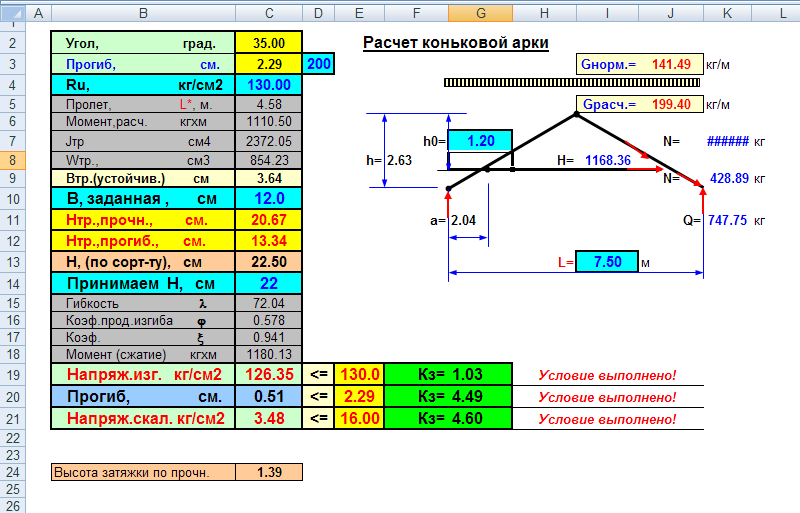Viewport: 800px width, 513px height.
Task: Select the Gнорм. value 141.49
Action: tap(671, 64)
